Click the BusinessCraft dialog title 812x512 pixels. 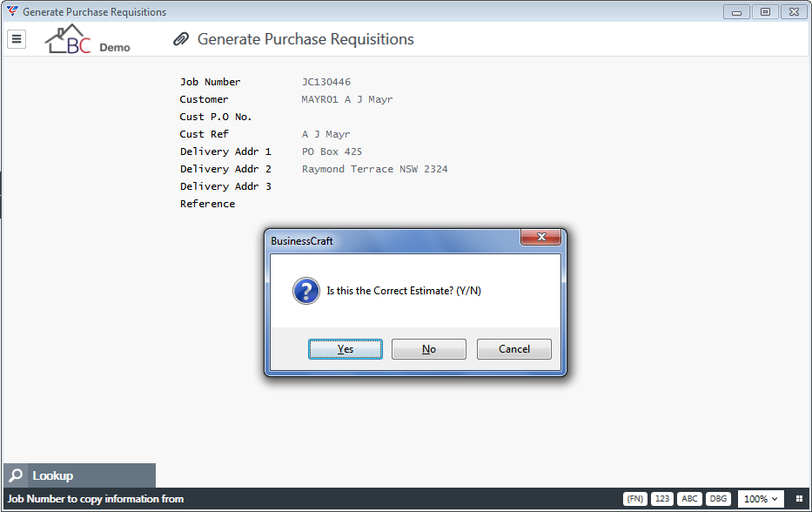pyautogui.click(x=302, y=241)
